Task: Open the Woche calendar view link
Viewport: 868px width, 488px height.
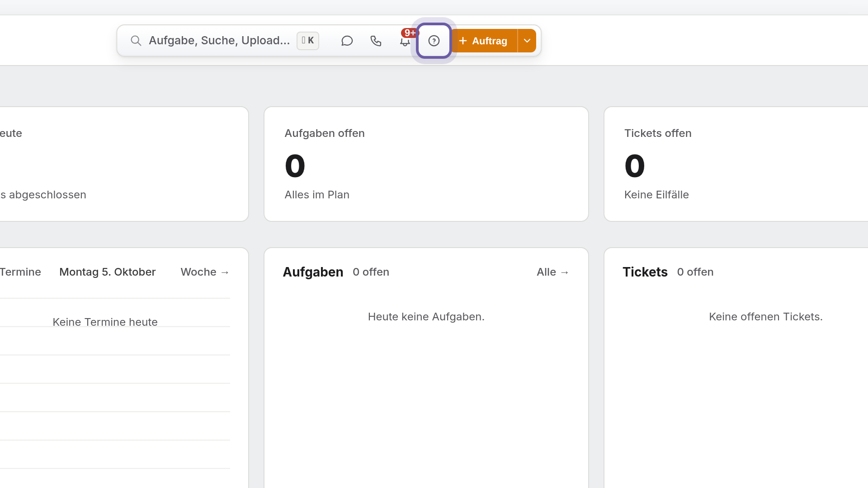Action: [x=205, y=272]
